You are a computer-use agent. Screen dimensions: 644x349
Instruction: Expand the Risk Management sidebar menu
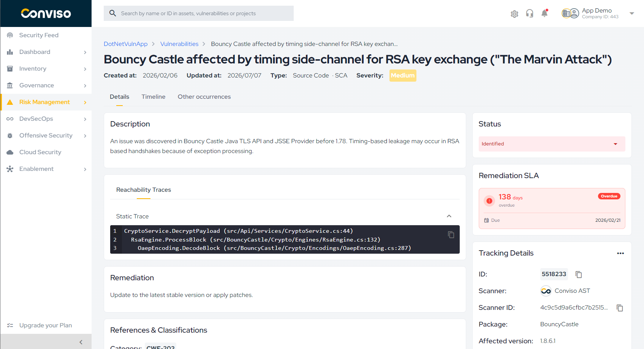[46, 102]
